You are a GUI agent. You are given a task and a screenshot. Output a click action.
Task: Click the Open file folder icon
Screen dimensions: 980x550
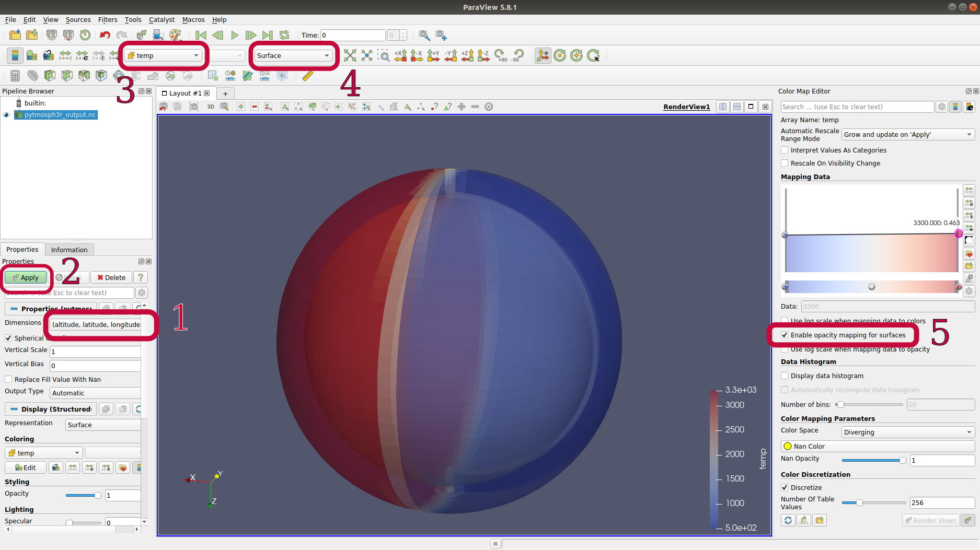tap(15, 35)
